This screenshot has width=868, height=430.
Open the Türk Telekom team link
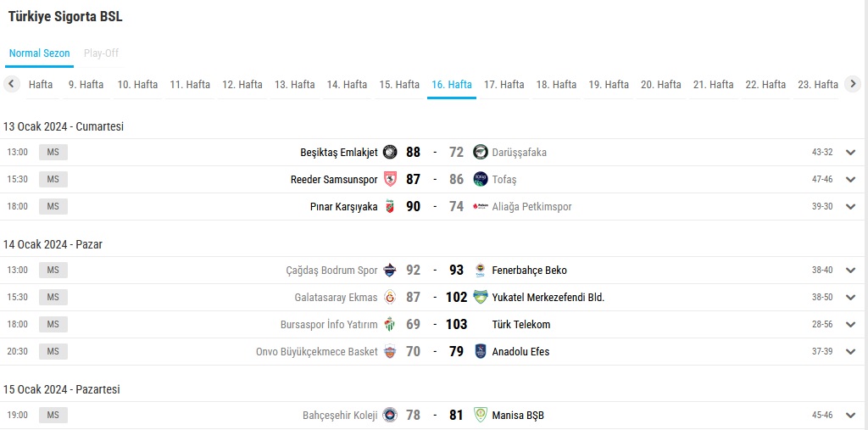(520, 325)
